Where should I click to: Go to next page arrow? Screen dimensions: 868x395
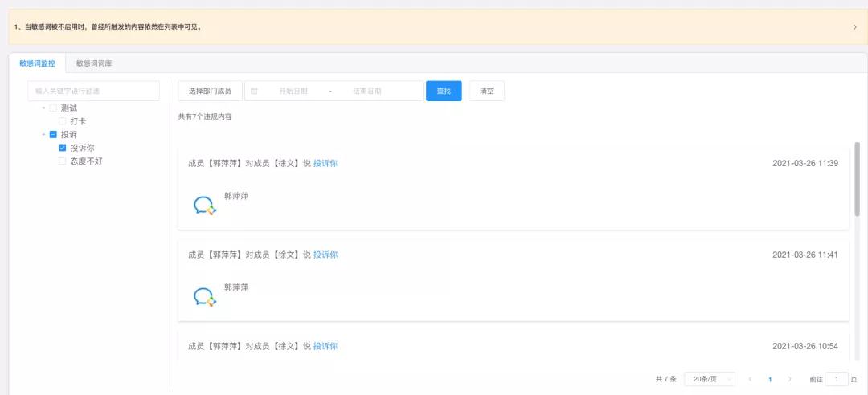tap(790, 379)
